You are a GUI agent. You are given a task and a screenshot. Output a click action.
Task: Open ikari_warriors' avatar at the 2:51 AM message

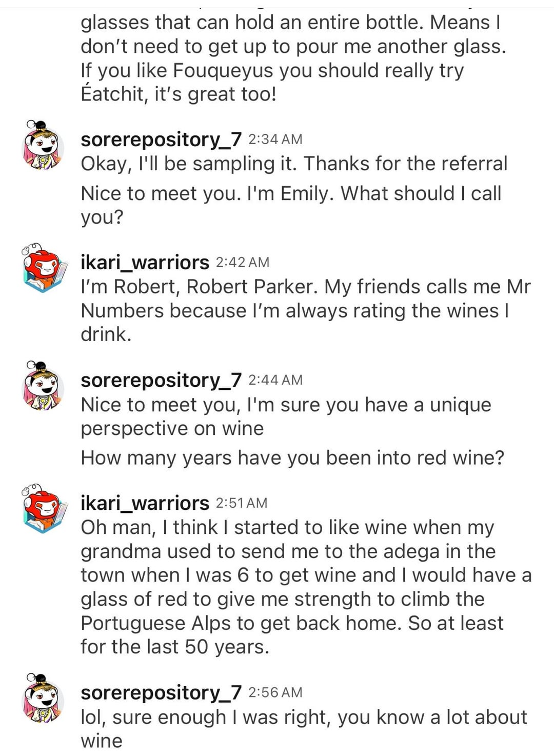click(45, 508)
